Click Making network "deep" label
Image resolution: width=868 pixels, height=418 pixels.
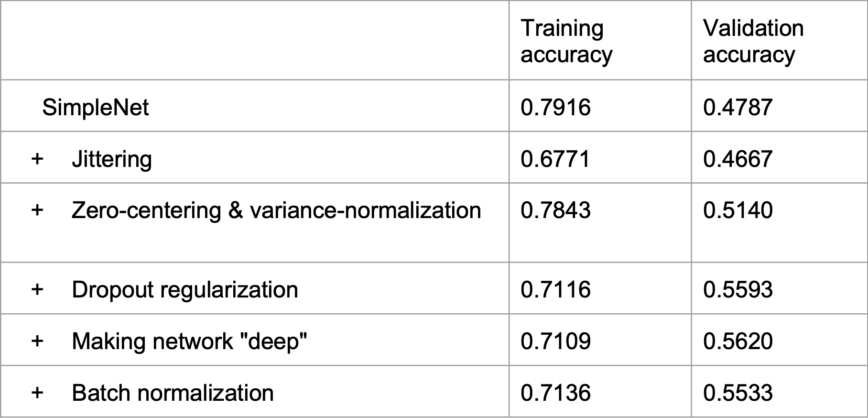click(189, 341)
